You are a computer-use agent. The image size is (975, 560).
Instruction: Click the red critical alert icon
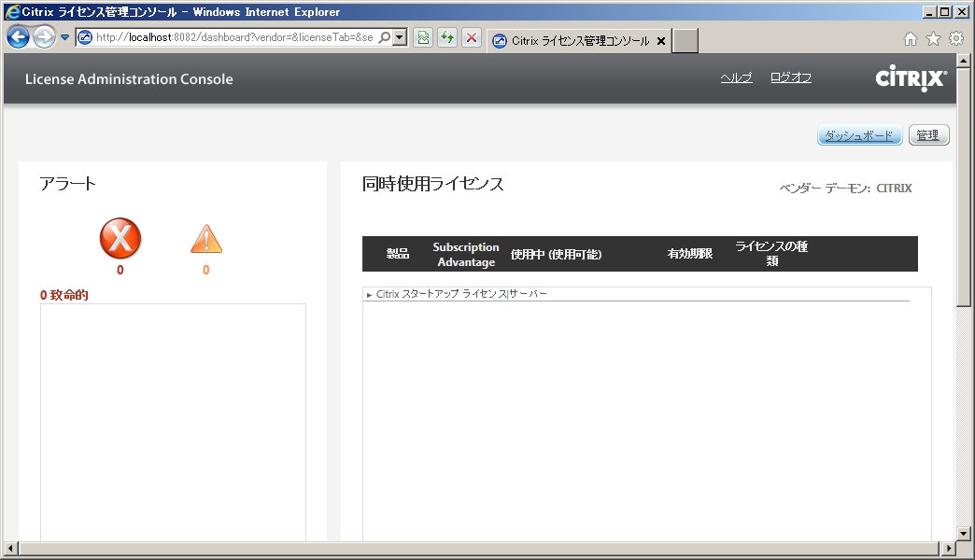[120, 240]
